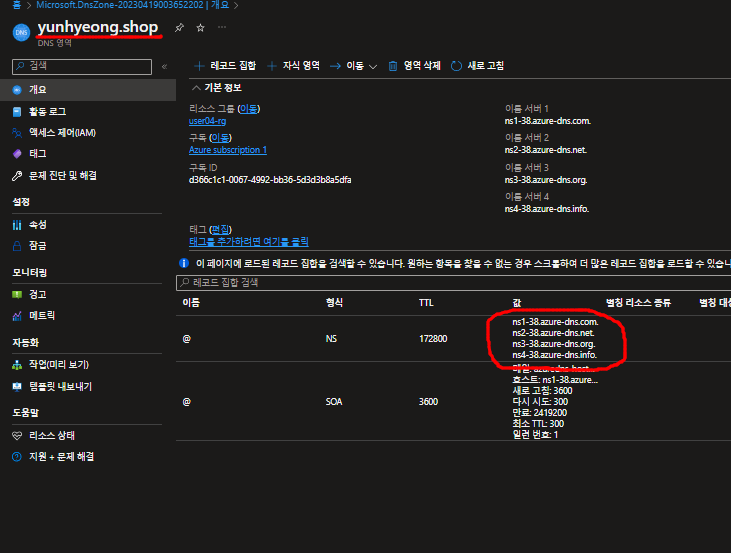Click the padlock 잠금 icon
This screenshot has width=731, height=553.
(x=17, y=246)
